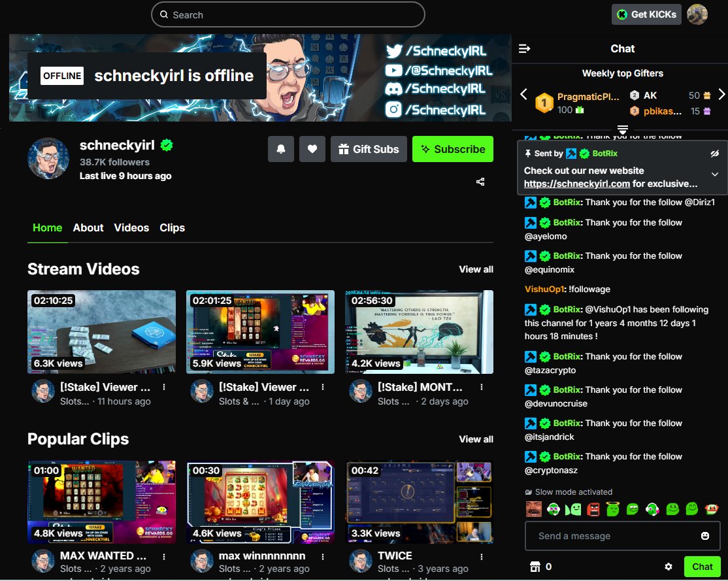
Task: Open options menu for max winnnnnnnn clip
Action: point(323,556)
